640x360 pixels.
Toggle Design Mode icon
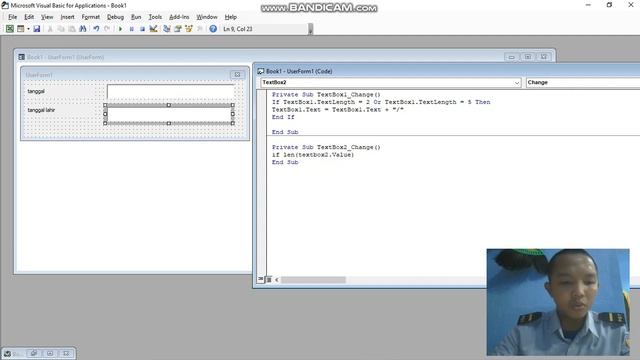point(153,29)
